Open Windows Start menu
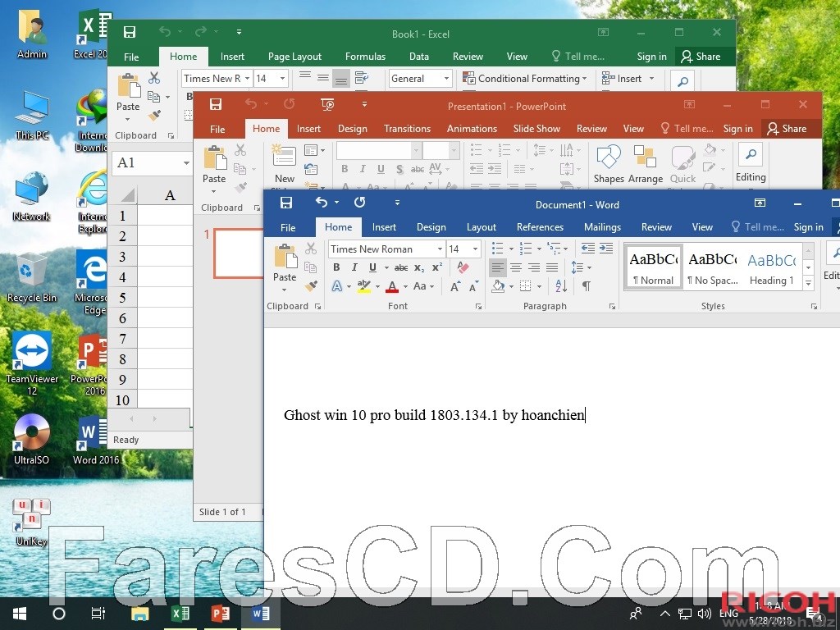The image size is (840, 630). (x=20, y=614)
